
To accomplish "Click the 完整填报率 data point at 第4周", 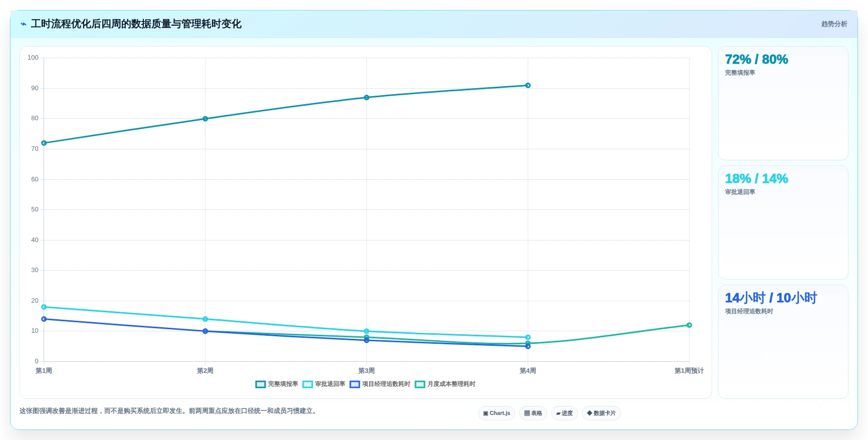I will pyautogui.click(x=528, y=86).
